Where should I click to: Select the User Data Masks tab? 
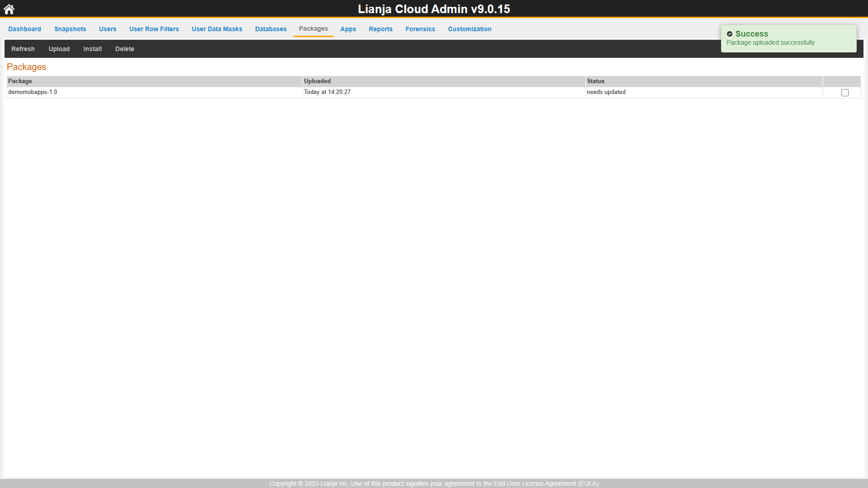pos(217,29)
